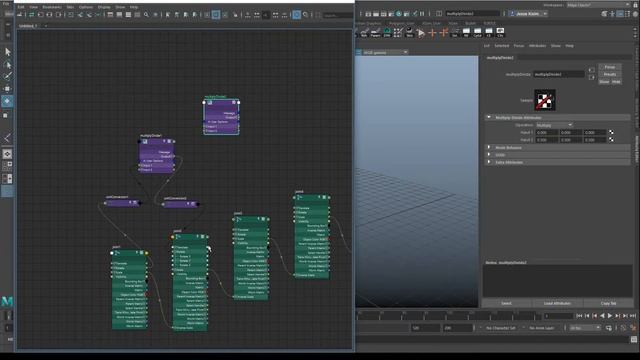
Task: Click the magnifier icon in Node Editor toolbar
Action: pos(146,15)
